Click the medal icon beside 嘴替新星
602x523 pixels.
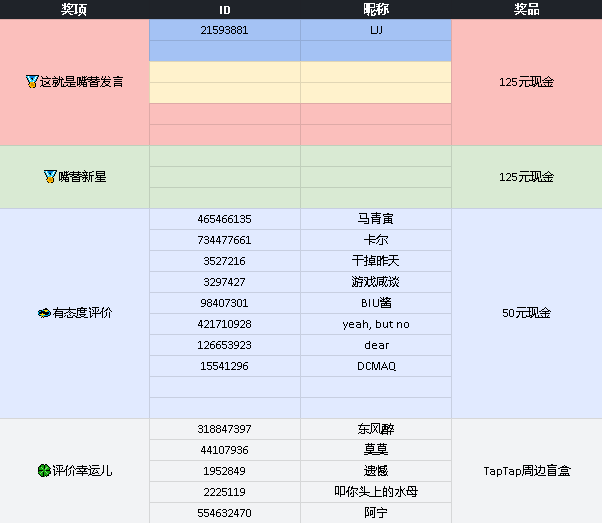(50, 177)
